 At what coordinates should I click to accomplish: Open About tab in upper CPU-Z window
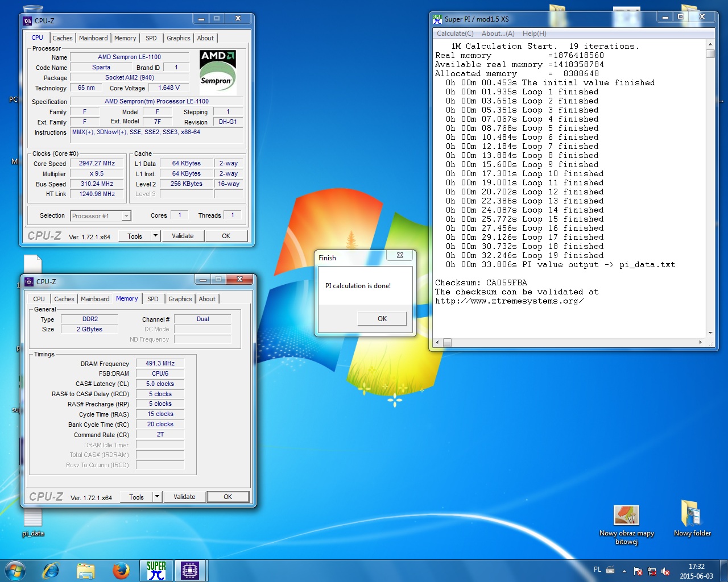205,38
